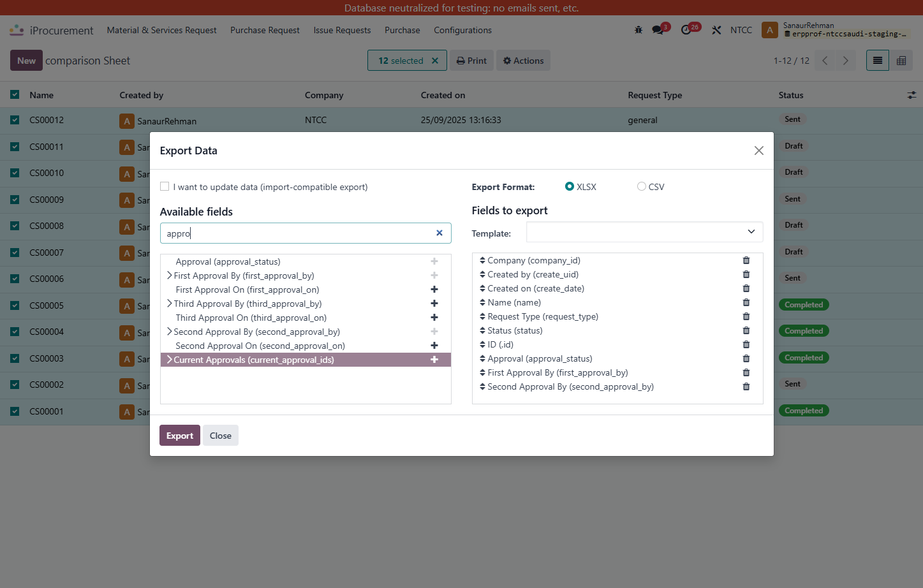923x588 pixels.
Task: Open the Actions dropdown button
Action: pos(523,61)
